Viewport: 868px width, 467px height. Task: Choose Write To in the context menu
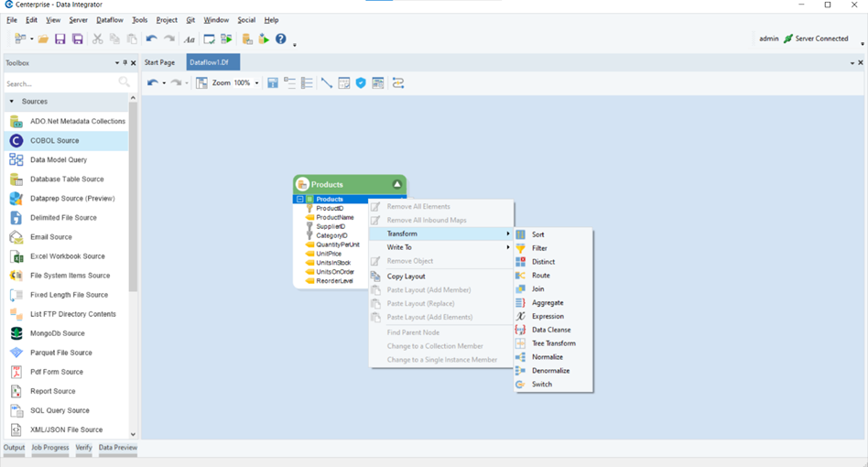pyautogui.click(x=399, y=247)
